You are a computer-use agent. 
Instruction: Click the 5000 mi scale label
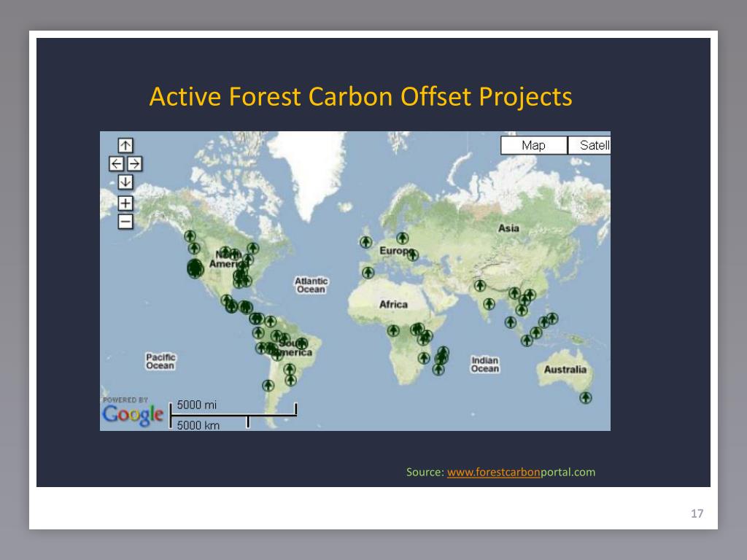[x=197, y=405]
